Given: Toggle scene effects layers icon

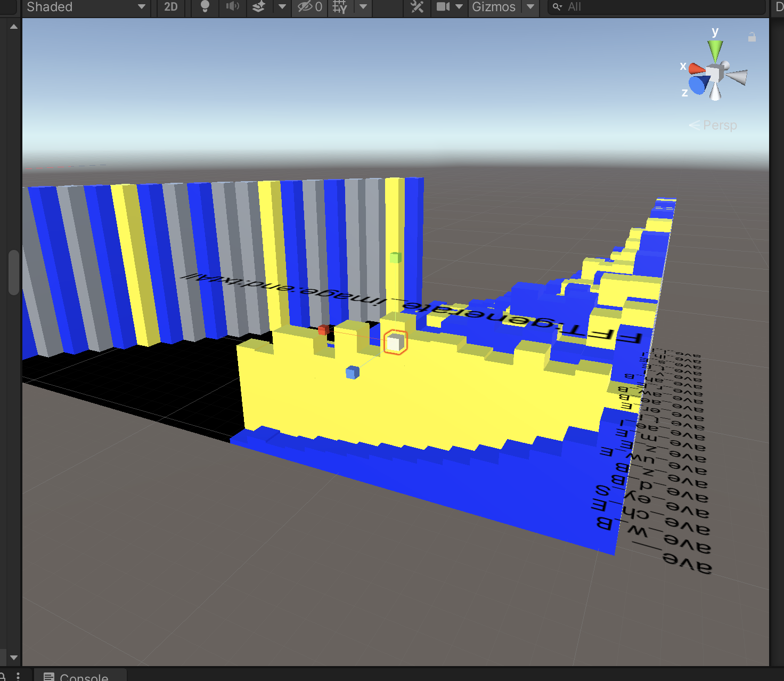Looking at the screenshot, I should pyautogui.click(x=259, y=7).
